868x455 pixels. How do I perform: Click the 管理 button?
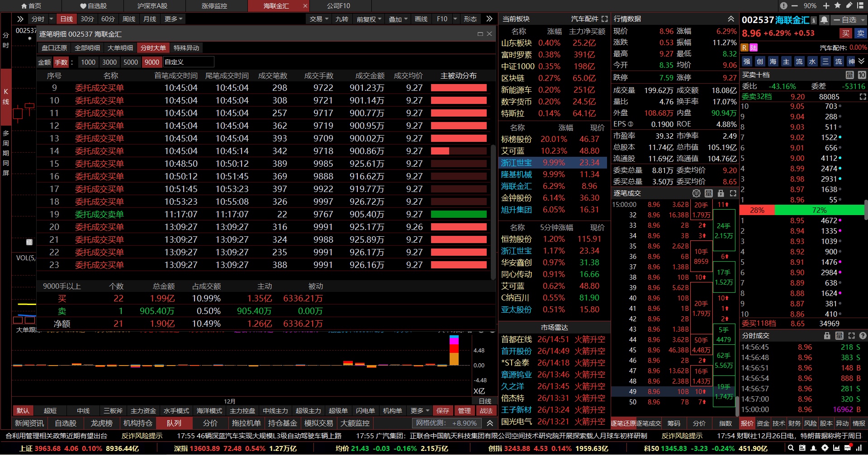(x=465, y=411)
